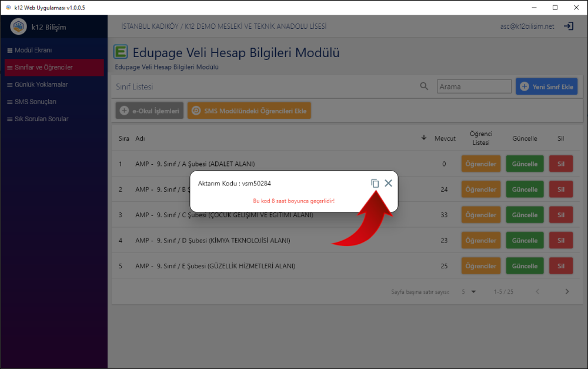588x369 pixels.
Task: Go to the next page of classes
Action: (567, 291)
